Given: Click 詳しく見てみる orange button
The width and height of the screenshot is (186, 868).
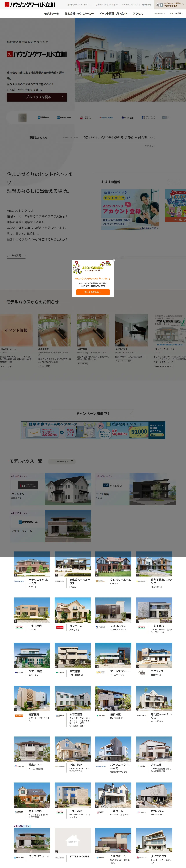Looking at the screenshot, I should click(x=93, y=292).
